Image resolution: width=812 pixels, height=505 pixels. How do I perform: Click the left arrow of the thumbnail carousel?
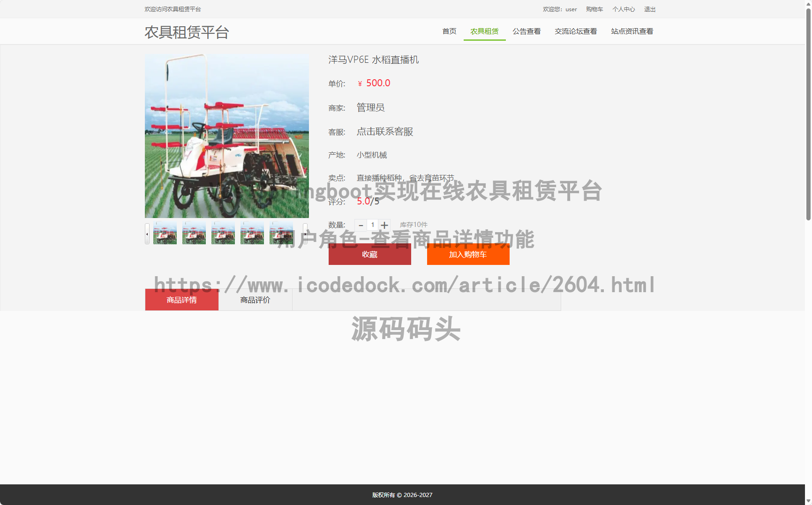[x=147, y=233]
